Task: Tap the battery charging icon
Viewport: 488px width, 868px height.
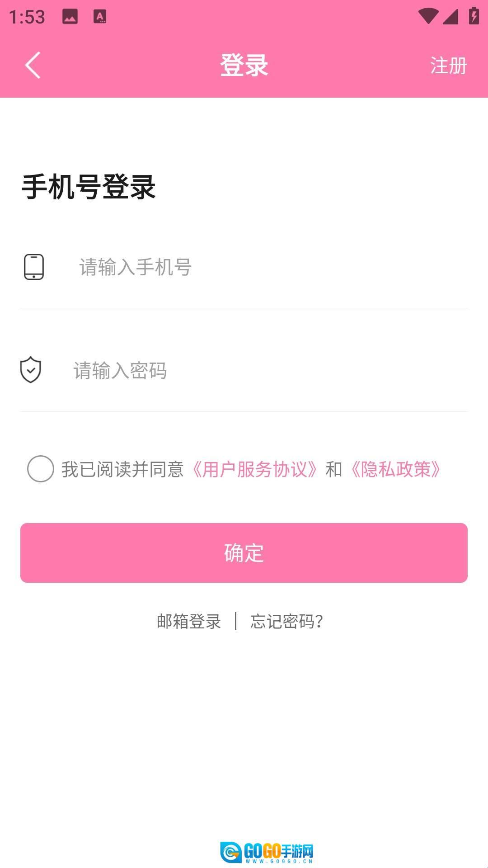Action: 474,16
